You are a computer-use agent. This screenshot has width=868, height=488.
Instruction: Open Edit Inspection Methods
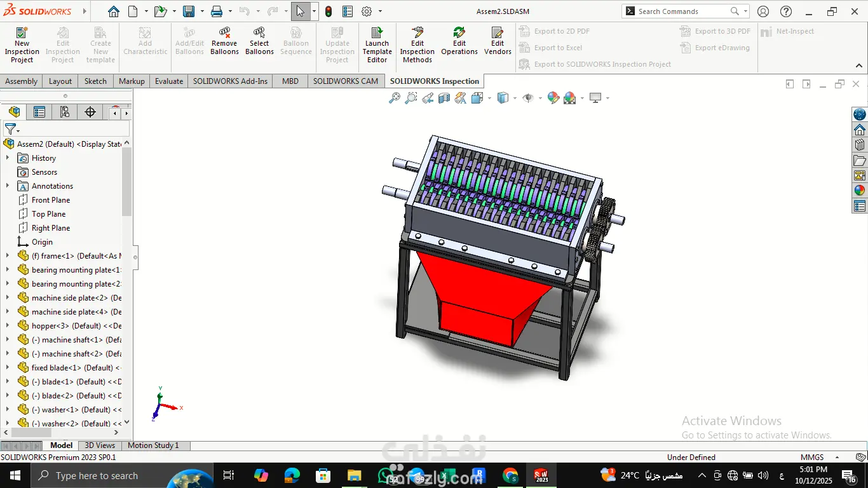pos(417,44)
